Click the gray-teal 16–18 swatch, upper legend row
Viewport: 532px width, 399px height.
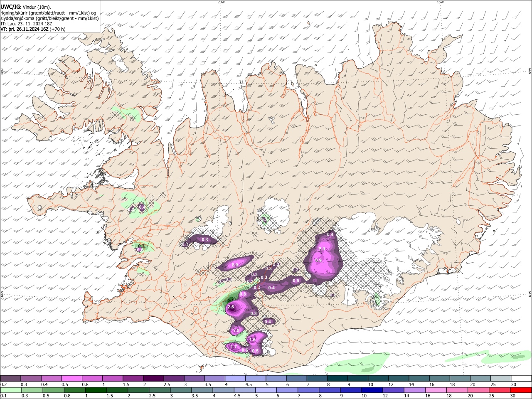(x=440, y=378)
